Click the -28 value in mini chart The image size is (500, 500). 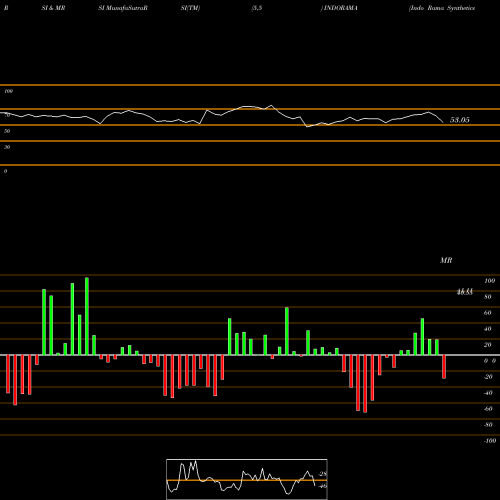tap(323, 474)
